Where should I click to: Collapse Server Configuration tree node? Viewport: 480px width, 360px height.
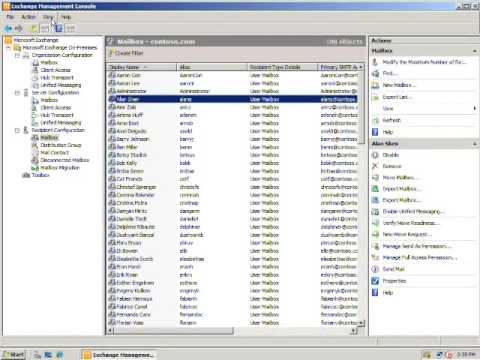coord(17,93)
